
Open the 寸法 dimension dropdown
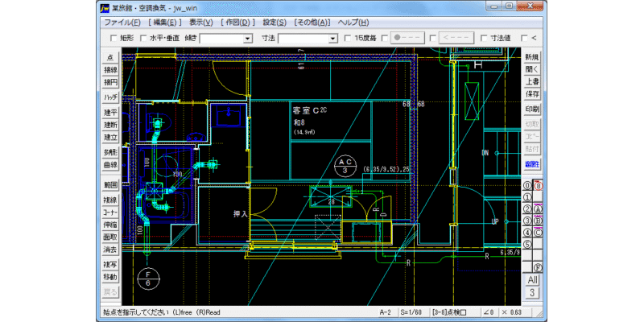point(332,39)
